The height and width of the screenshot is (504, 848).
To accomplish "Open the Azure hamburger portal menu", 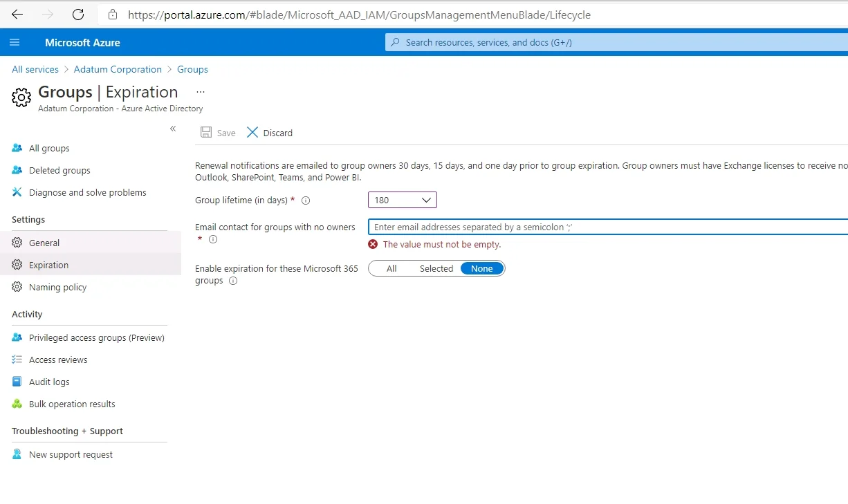I will point(15,42).
